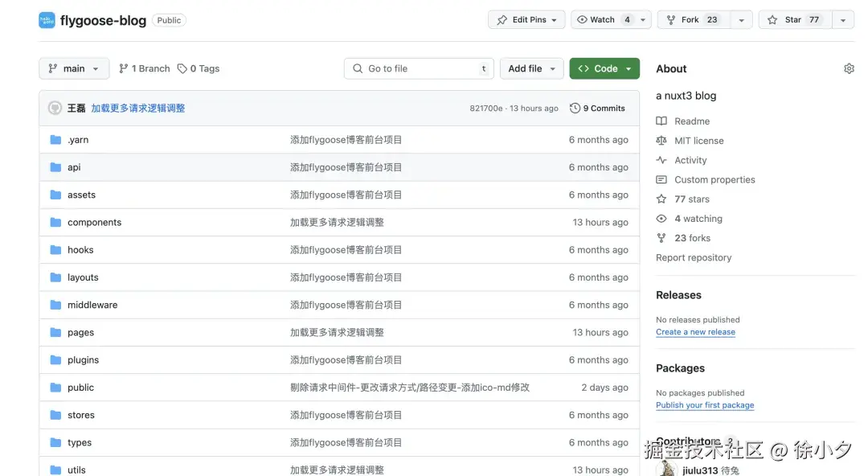The height and width of the screenshot is (476, 868).
Task: Open the layouts folder icon
Action: (55, 277)
